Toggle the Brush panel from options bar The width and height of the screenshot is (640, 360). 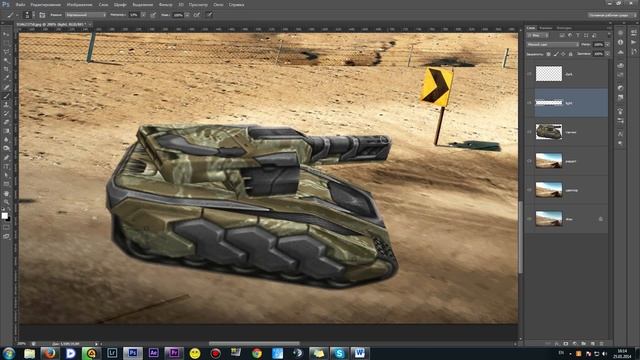[42, 15]
